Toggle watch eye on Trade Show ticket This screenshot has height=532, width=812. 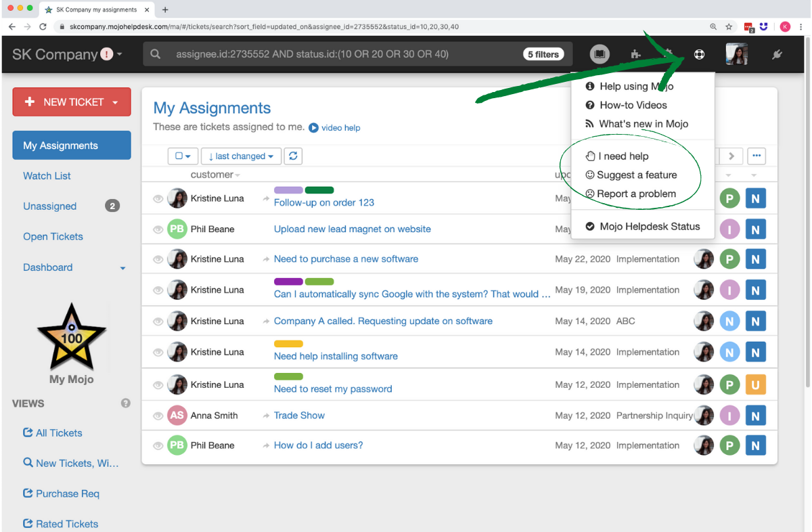(x=158, y=416)
